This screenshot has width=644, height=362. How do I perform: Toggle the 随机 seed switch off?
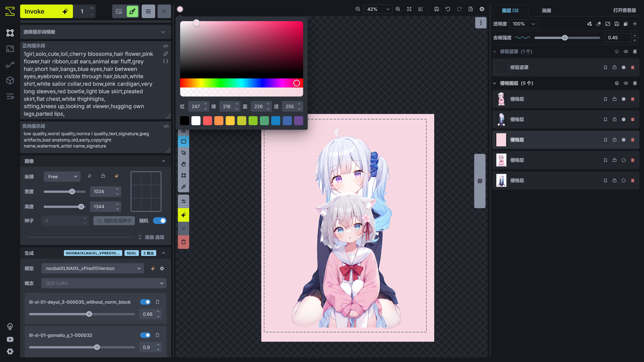(160, 220)
